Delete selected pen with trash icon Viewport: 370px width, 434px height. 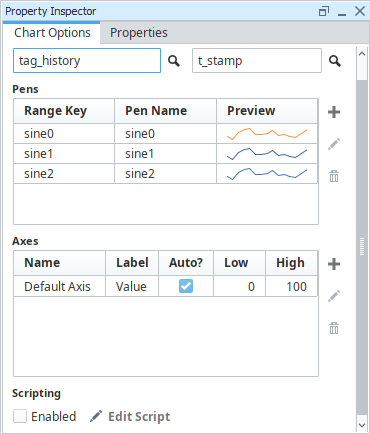(x=334, y=176)
